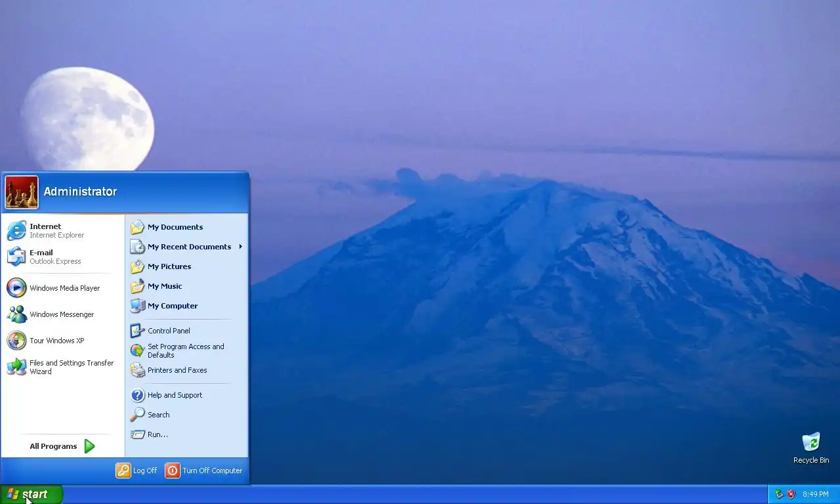Click 'My Recent Documents' text entry
Screen dimensions: 840x504
click(x=189, y=247)
